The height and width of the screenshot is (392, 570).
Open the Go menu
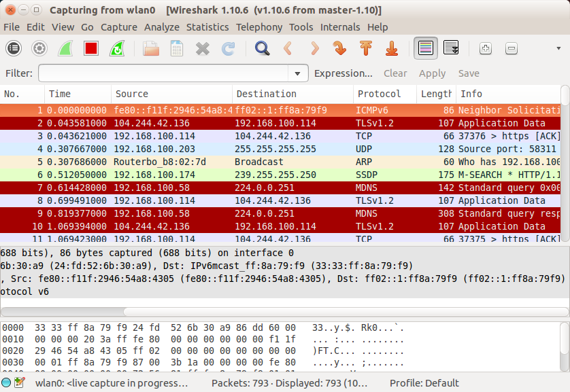[87, 27]
